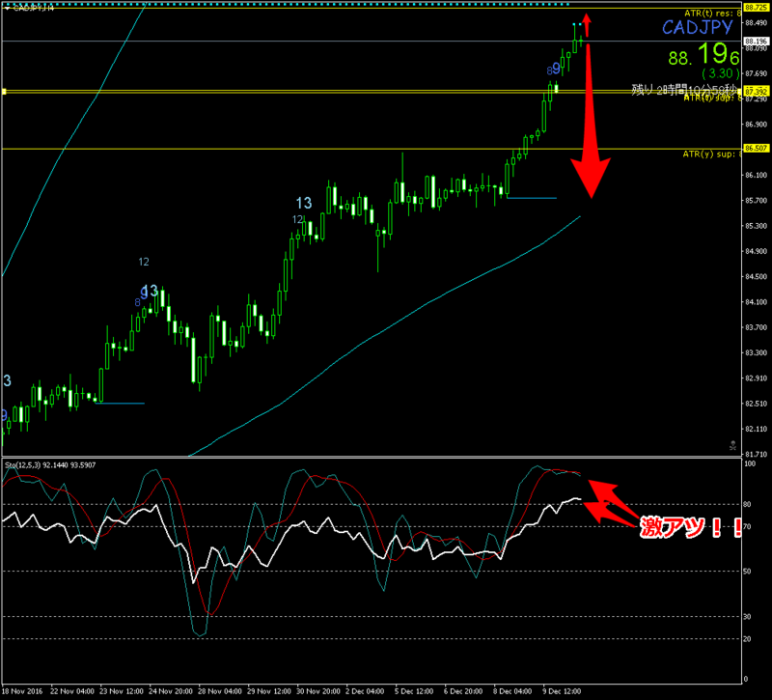Click the 9 Dec 12:00 time label
Image resolution: width=772 pixels, height=700 pixels.
click(563, 691)
